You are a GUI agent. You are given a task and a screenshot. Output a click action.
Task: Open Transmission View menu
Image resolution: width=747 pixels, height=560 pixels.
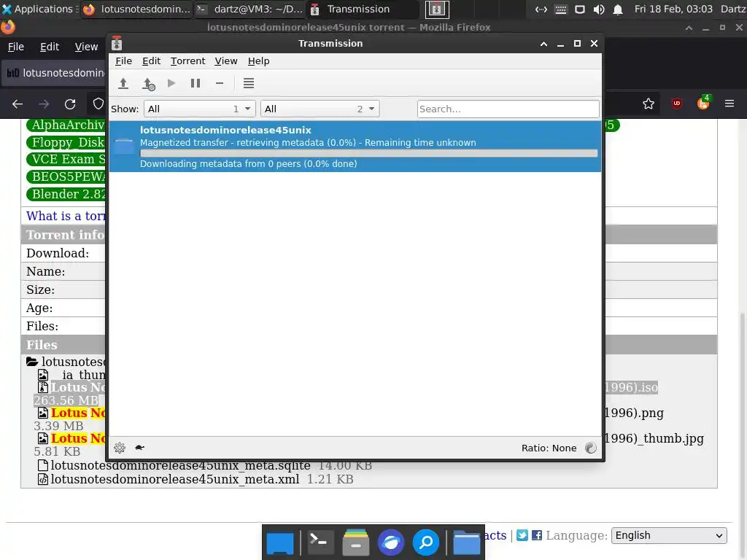click(x=226, y=61)
